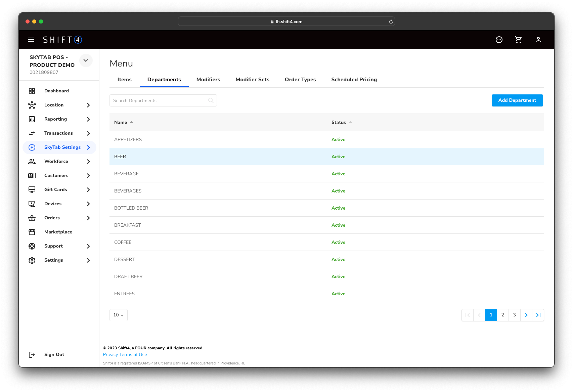Open the shopping cart
The height and width of the screenshot is (392, 573).
click(x=518, y=40)
